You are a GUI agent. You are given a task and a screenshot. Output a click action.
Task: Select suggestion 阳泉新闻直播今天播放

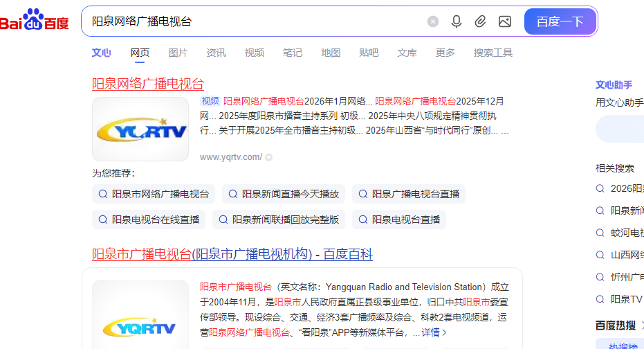pyautogui.click(x=284, y=194)
